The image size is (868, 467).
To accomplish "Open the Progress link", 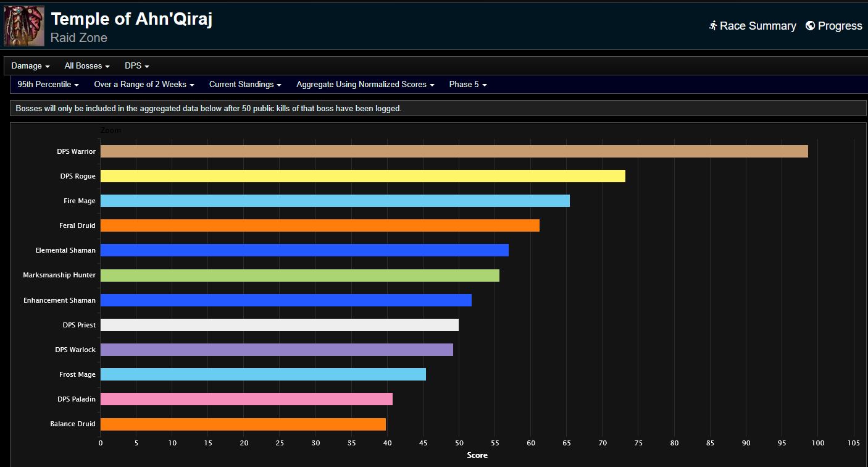I will pyautogui.click(x=834, y=26).
